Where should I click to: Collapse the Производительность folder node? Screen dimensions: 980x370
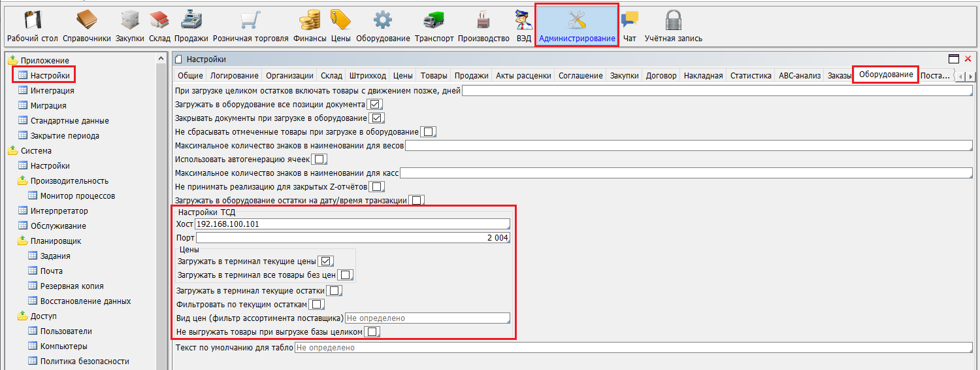click(24, 181)
